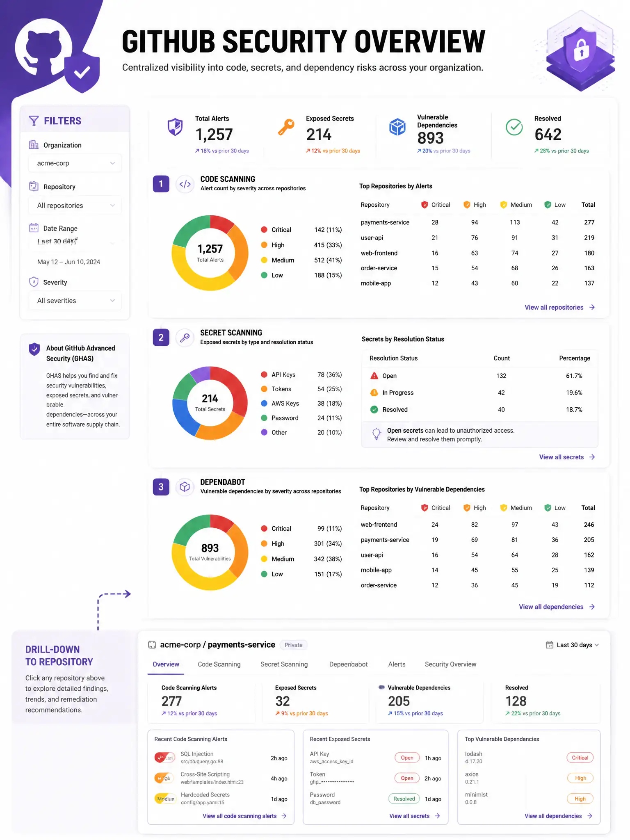Switch to the Secret Scanning tab
The width and height of the screenshot is (630, 840).
[284, 664]
